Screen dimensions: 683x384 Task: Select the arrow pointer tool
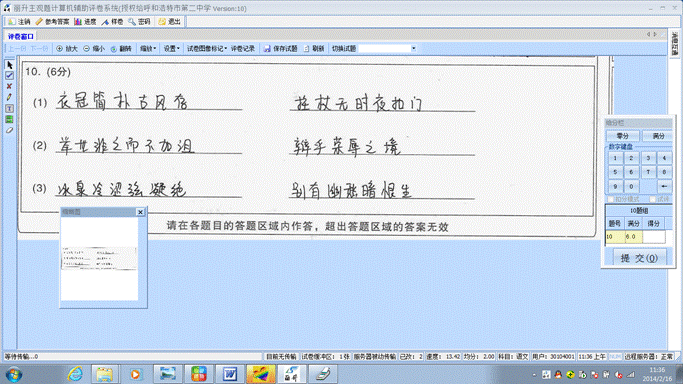click(10, 65)
